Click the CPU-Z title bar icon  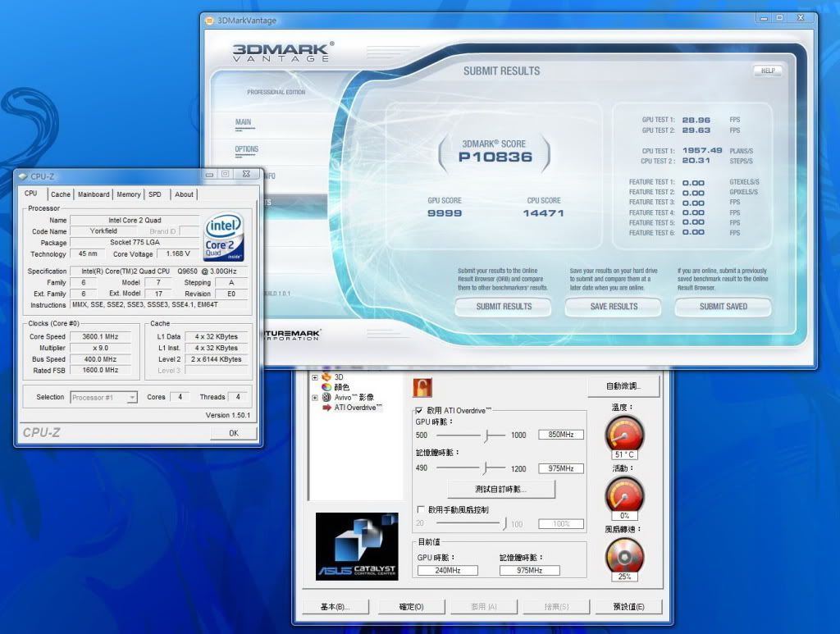click(22, 176)
